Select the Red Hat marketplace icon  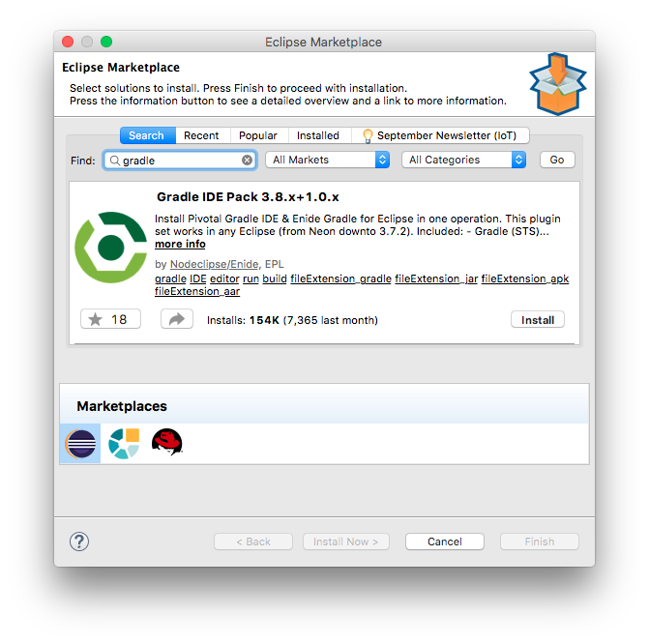(166, 442)
